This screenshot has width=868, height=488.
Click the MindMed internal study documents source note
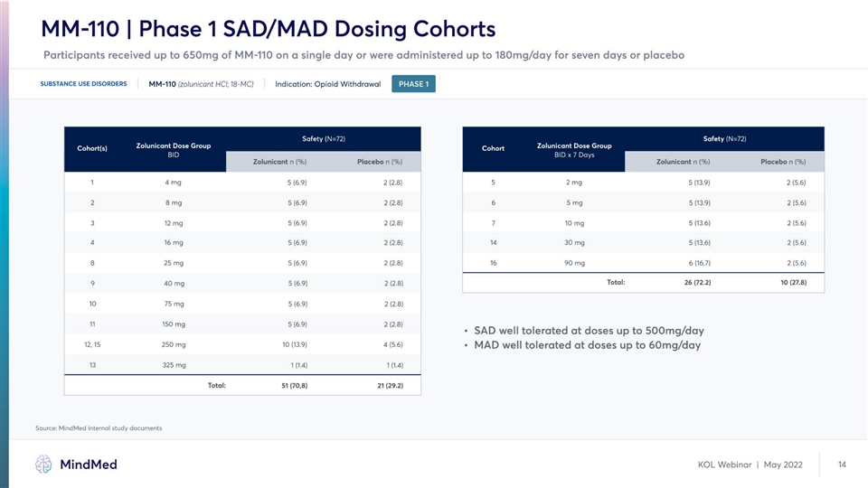[x=99, y=427]
